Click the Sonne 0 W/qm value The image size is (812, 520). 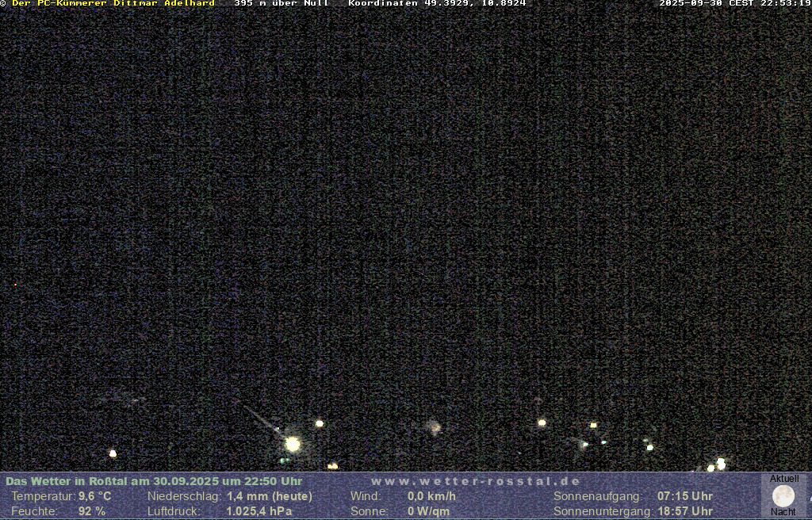click(428, 511)
